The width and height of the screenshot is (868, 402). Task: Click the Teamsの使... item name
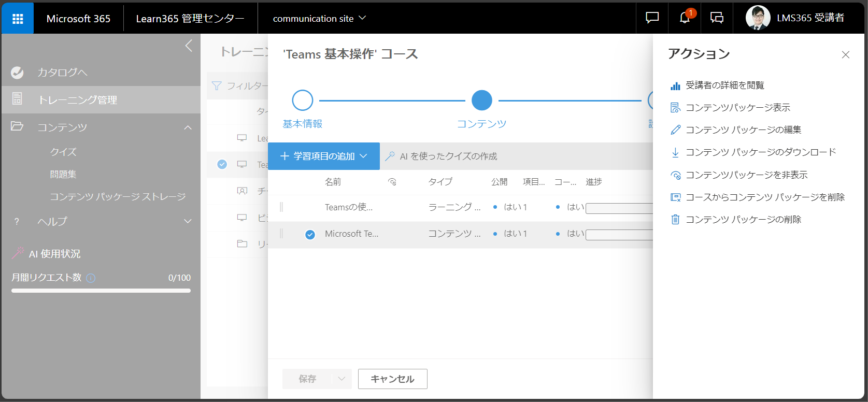coord(349,207)
